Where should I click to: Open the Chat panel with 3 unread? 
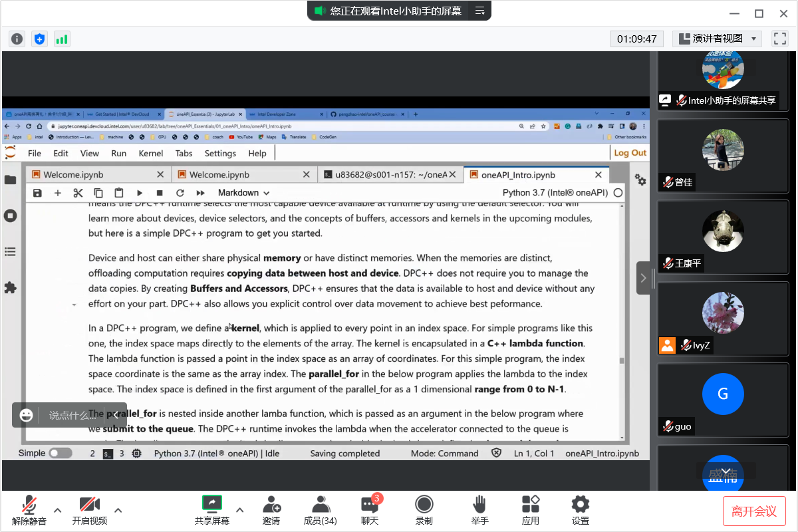[370, 504]
